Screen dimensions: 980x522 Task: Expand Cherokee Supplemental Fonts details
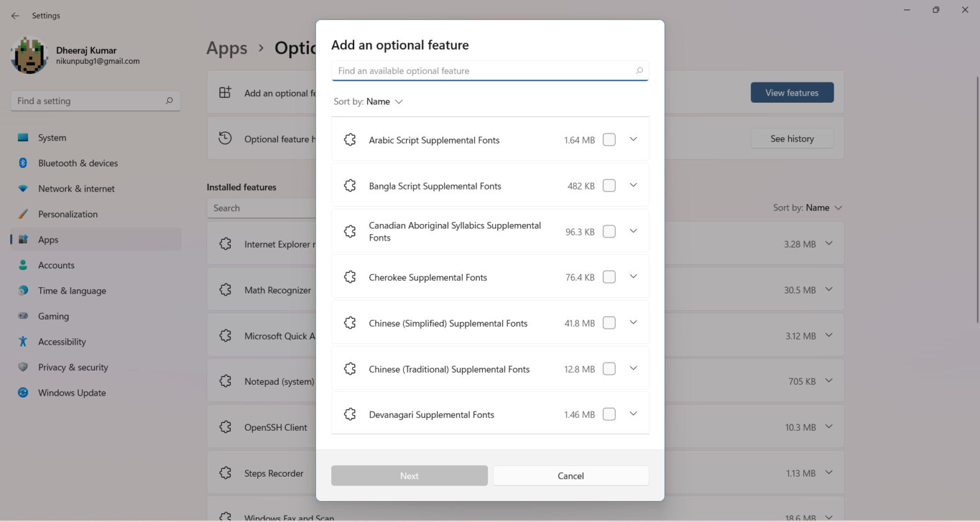coord(633,276)
